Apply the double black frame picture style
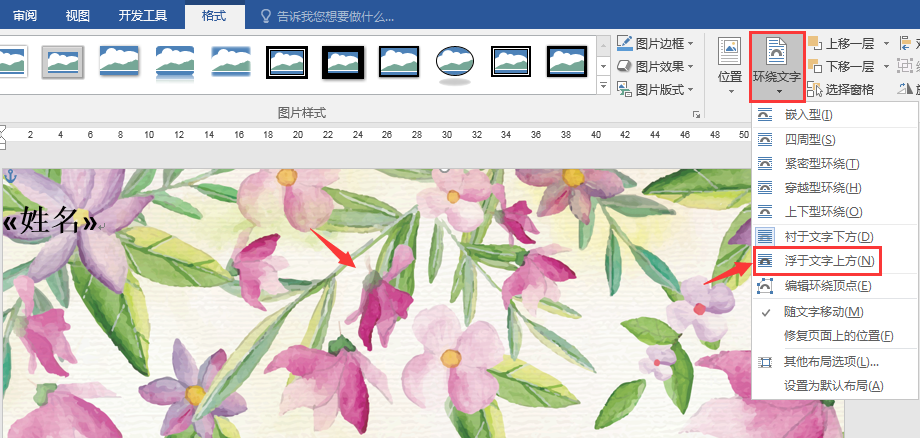The image size is (920, 438). tap(287, 62)
